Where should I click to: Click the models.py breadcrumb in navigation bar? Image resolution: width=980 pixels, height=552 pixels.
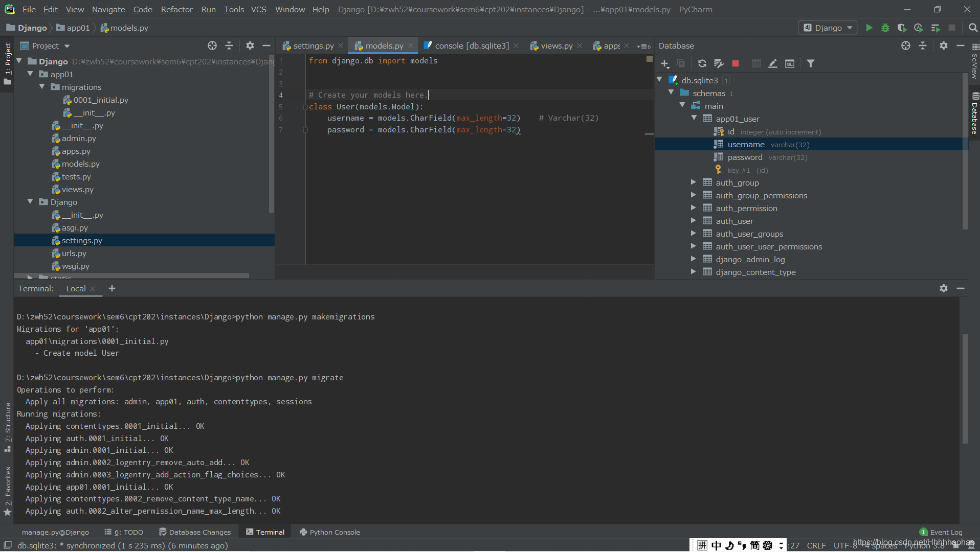click(124, 28)
